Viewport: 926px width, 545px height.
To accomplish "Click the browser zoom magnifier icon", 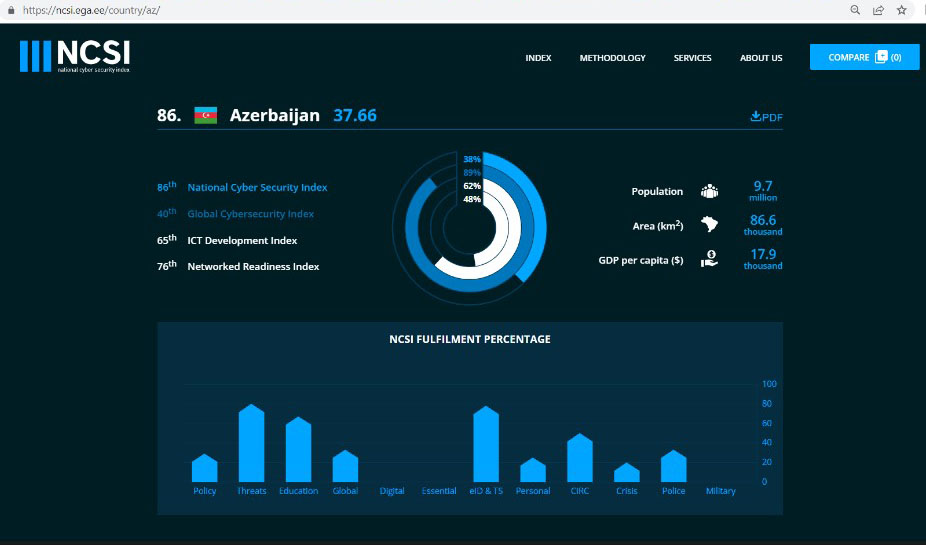I will click(855, 10).
